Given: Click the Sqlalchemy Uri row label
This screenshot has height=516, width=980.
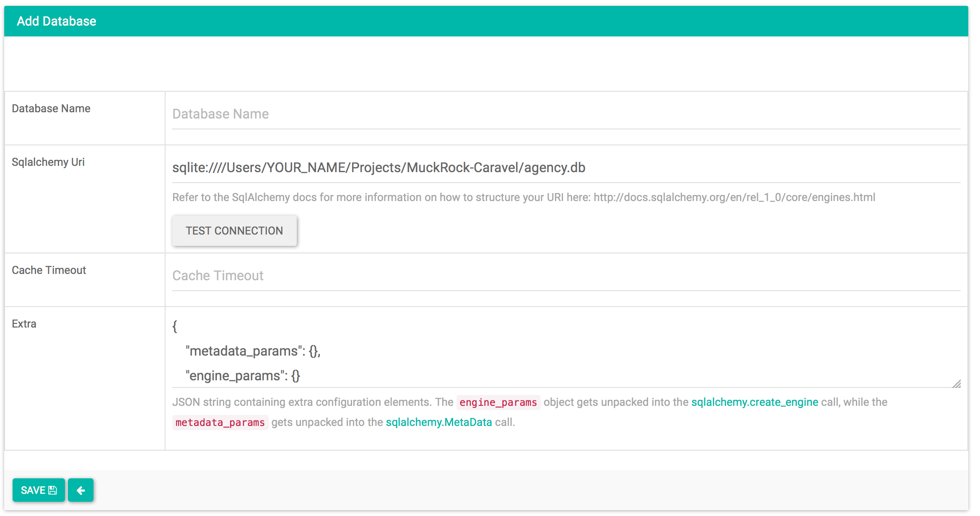Looking at the screenshot, I should tap(48, 162).
